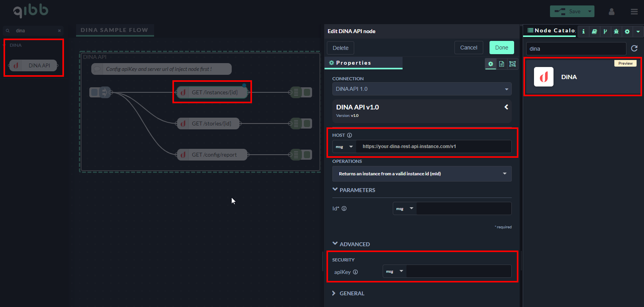
Task: Toggle debug node for GET /instances/{id}
Action: [307, 92]
